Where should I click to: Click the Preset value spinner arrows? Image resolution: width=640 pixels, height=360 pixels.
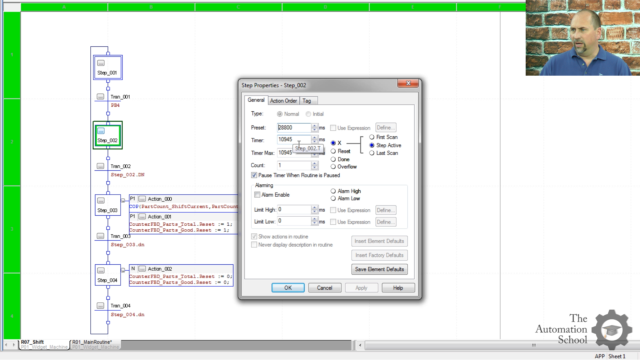(314, 128)
